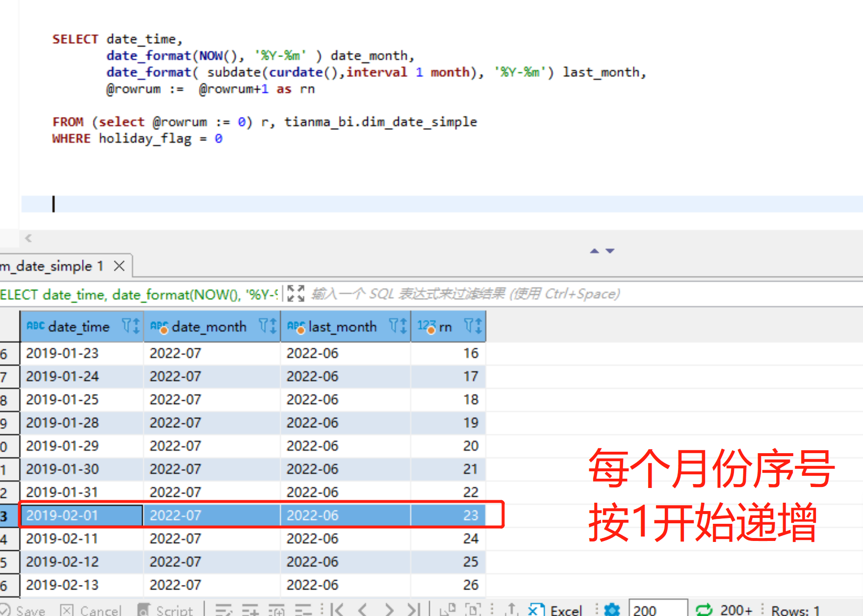Click date_month cell in row 2019-01-23

pos(211,353)
